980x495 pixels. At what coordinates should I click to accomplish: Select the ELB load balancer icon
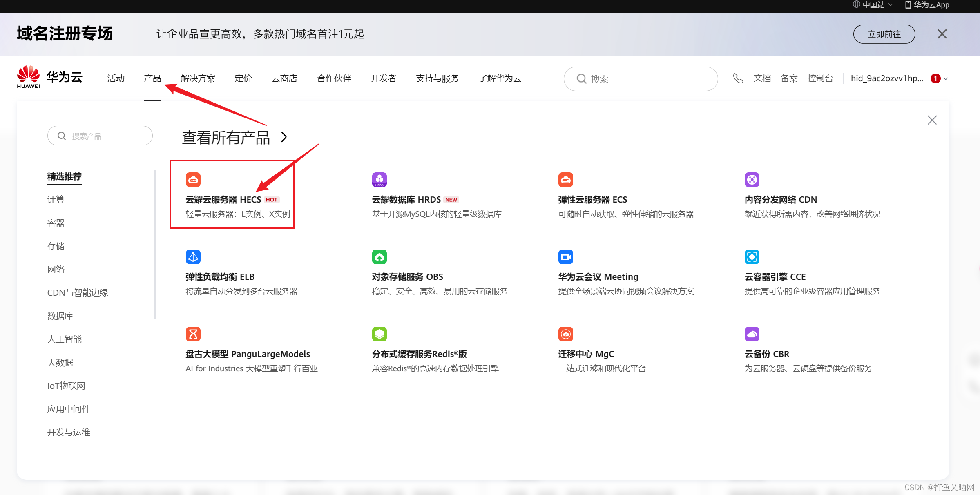coord(193,257)
